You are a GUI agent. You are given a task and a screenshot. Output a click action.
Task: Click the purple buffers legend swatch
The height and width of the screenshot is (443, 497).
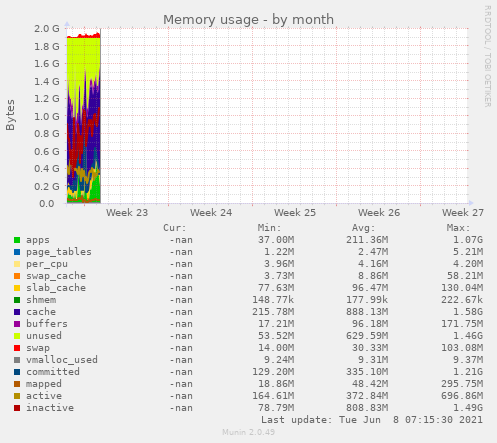(17, 324)
